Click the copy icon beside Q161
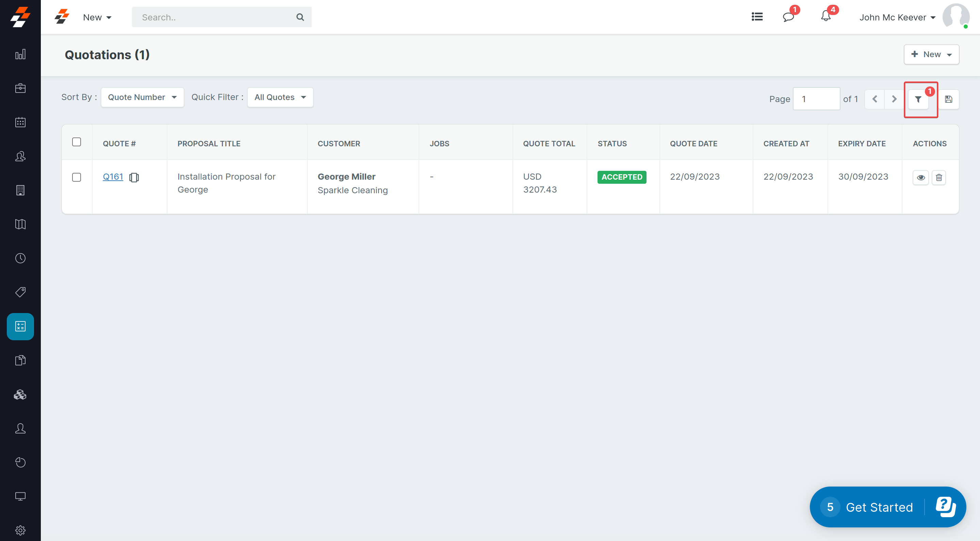Viewport: 980px width, 541px height. [x=134, y=177]
